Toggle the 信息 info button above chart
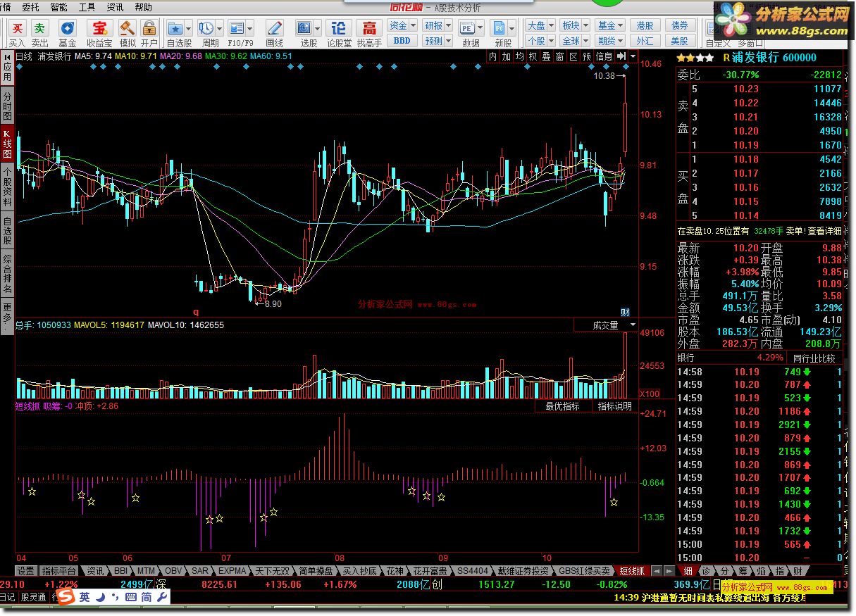Viewport: 856px width, 616px height. tap(604, 56)
